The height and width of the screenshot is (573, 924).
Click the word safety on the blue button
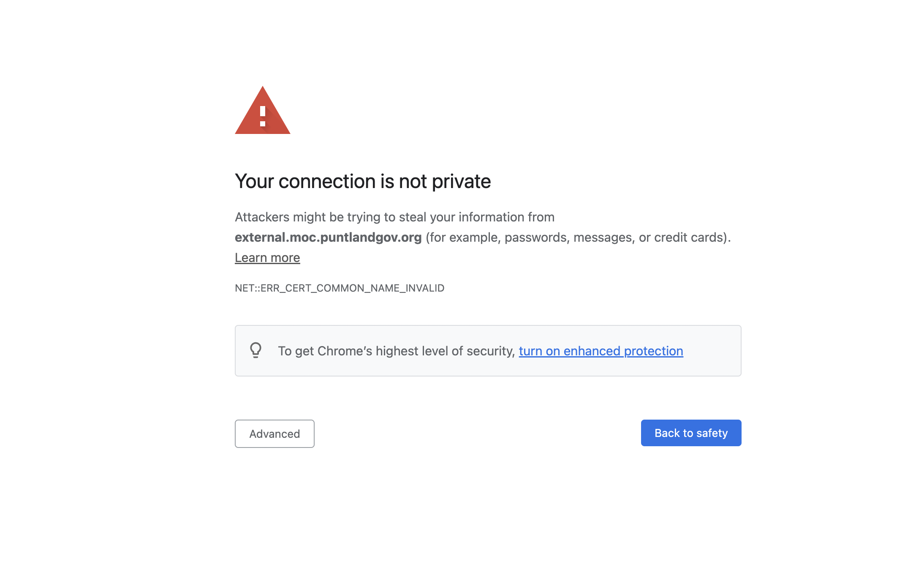(712, 433)
